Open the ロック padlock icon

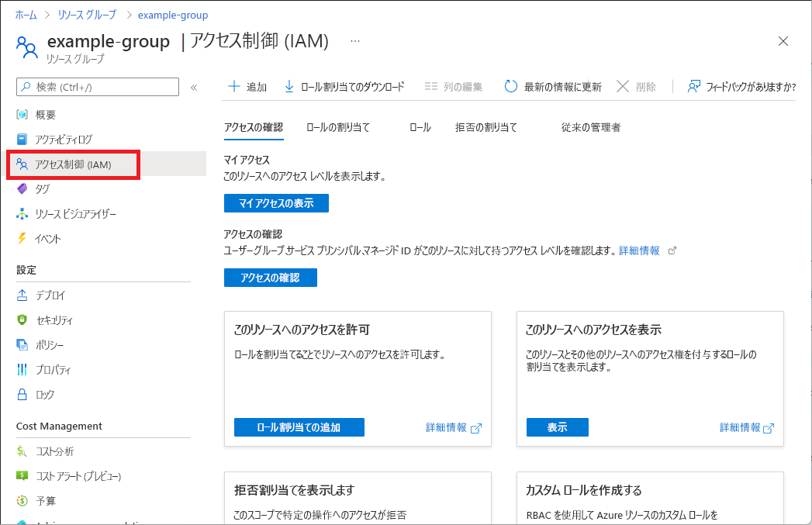pos(22,394)
